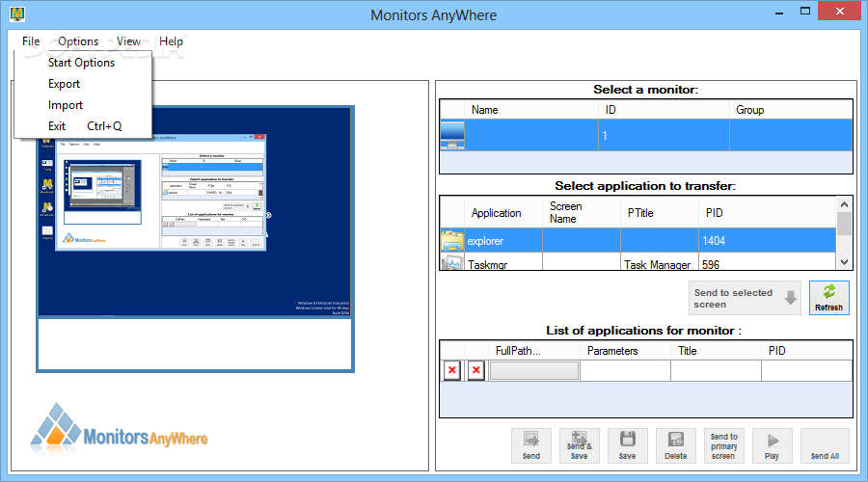Click the Screen Name column header
This screenshot has width=868, height=482.
[582, 212]
